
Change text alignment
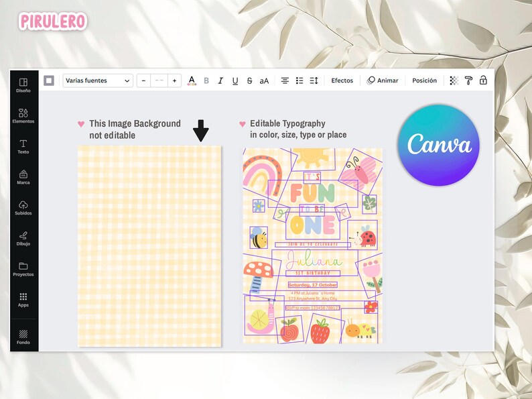[285, 80]
